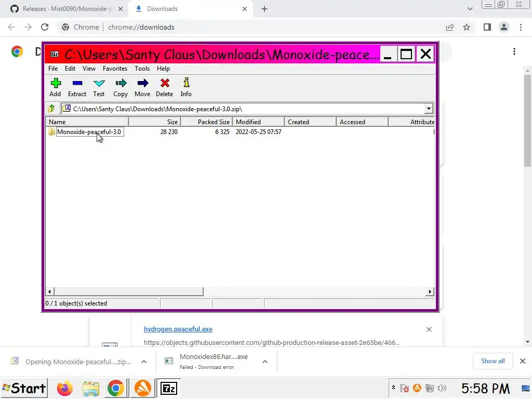This screenshot has height=399, width=532.
Task: Close the Downloads tab
Action: tap(245, 9)
